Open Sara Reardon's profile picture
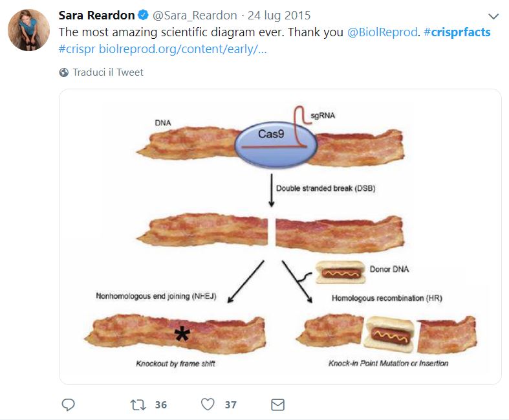Viewport: 509px width, 420px height. (x=28, y=30)
